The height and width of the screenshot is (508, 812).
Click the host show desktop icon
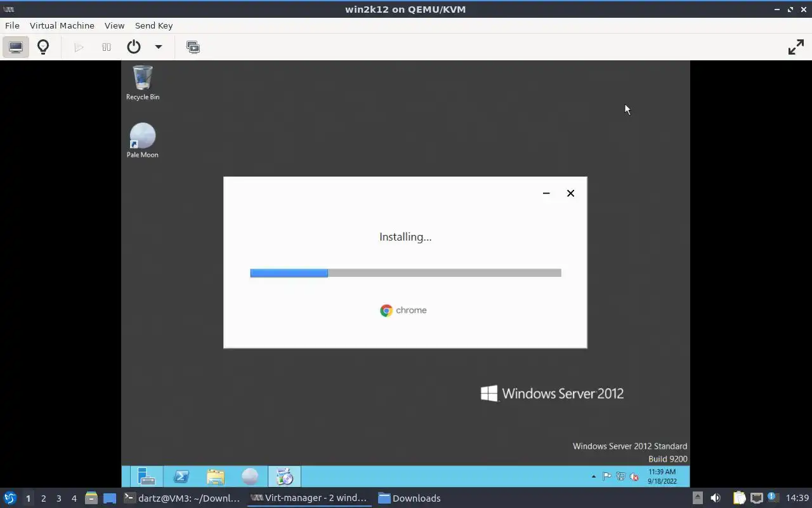pyautogui.click(x=110, y=498)
